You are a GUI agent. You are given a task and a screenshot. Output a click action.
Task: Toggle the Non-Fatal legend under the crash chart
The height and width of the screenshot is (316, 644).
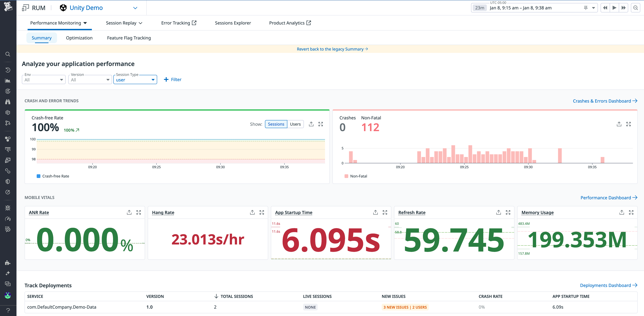356,176
